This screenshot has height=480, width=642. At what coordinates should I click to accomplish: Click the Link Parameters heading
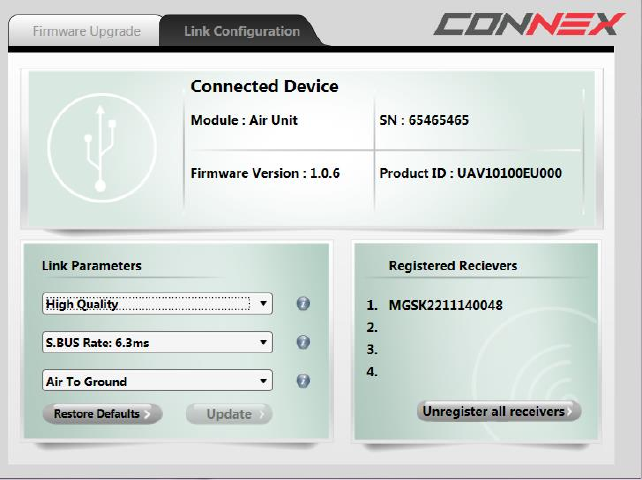(92, 265)
